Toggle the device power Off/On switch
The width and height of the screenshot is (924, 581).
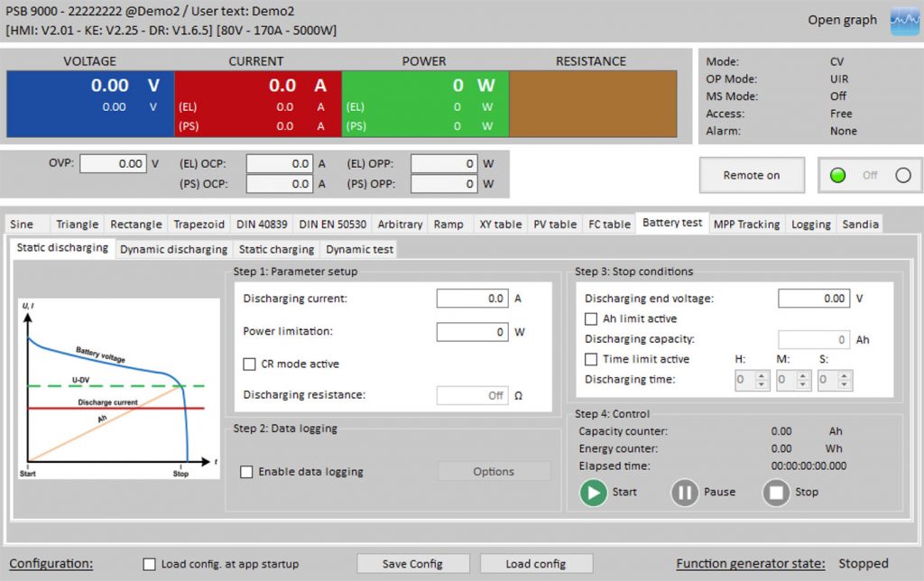tap(869, 175)
